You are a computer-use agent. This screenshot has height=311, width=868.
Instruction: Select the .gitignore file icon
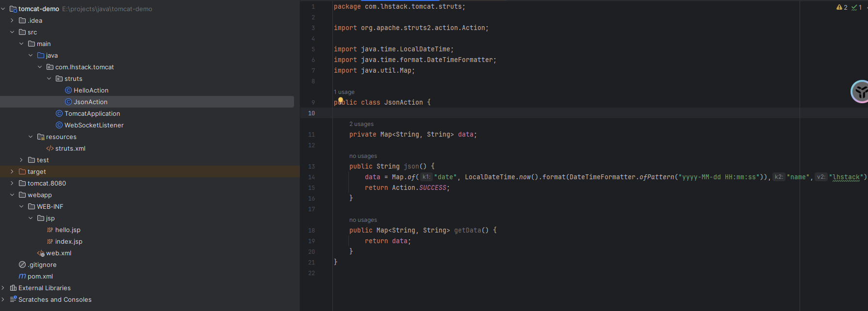tap(22, 264)
